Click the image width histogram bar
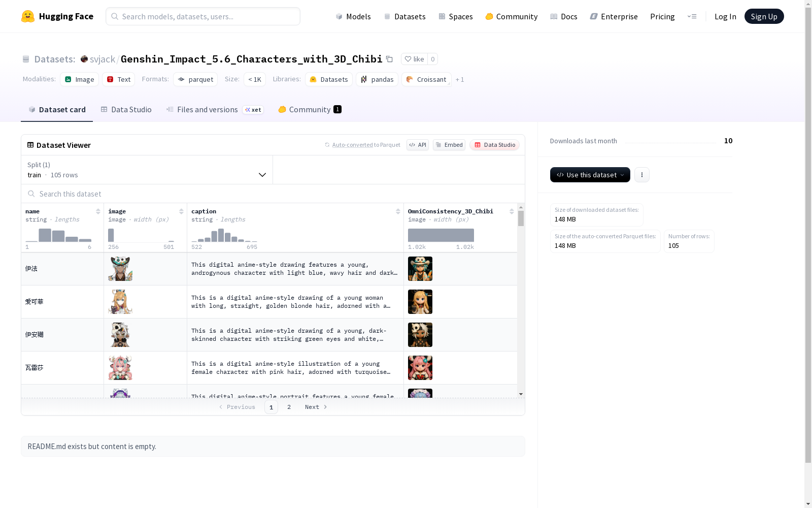The height and width of the screenshot is (508, 812). tap(111, 235)
